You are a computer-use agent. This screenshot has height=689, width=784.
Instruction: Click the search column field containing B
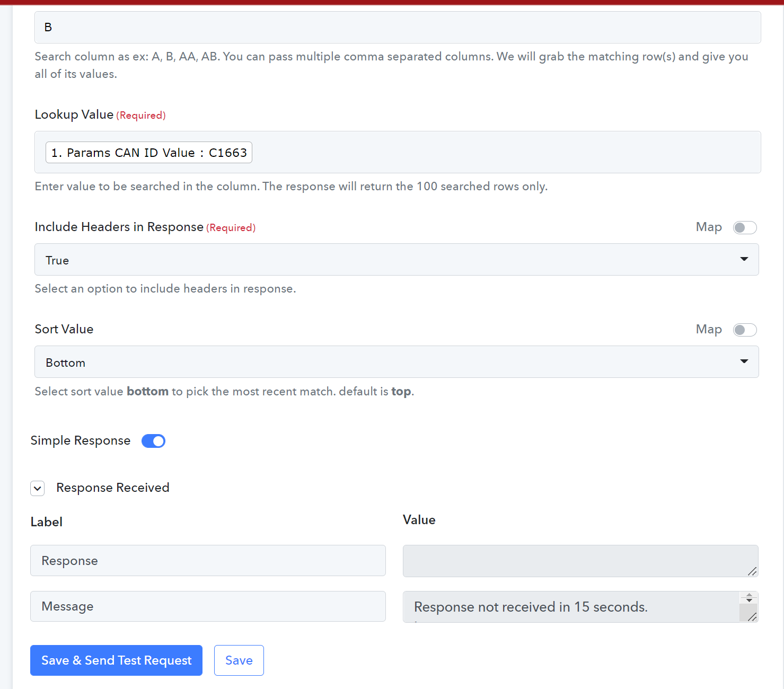(x=398, y=27)
